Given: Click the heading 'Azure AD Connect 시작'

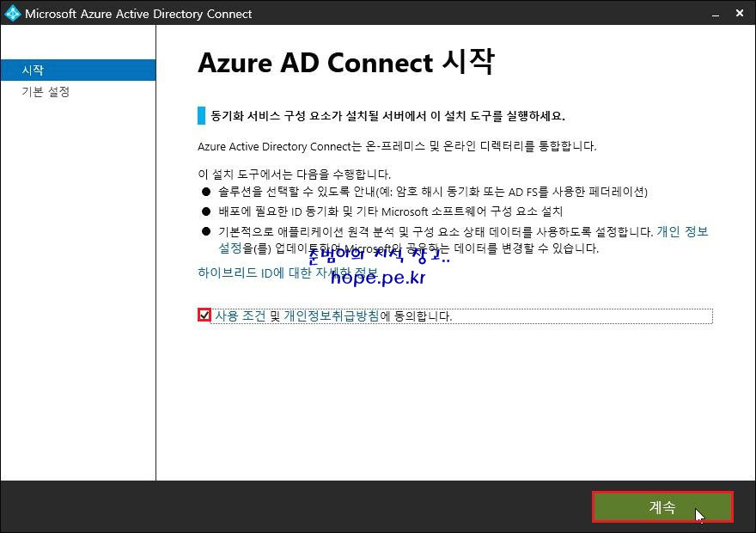Looking at the screenshot, I should tap(346, 62).
